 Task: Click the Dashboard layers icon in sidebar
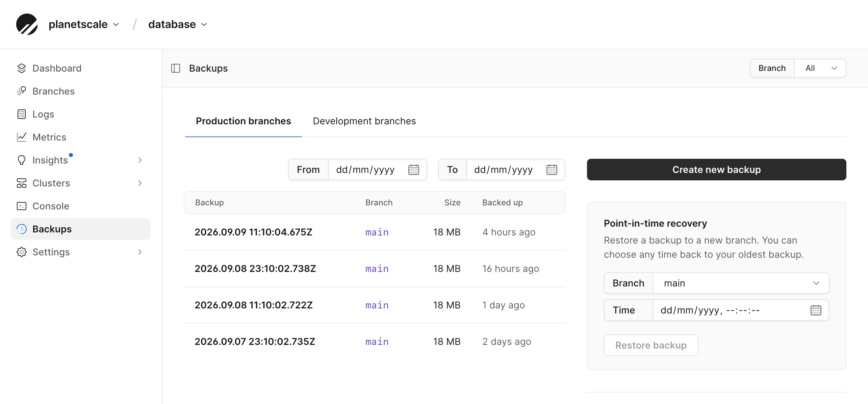pyautogui.click(x=22, y=68)
